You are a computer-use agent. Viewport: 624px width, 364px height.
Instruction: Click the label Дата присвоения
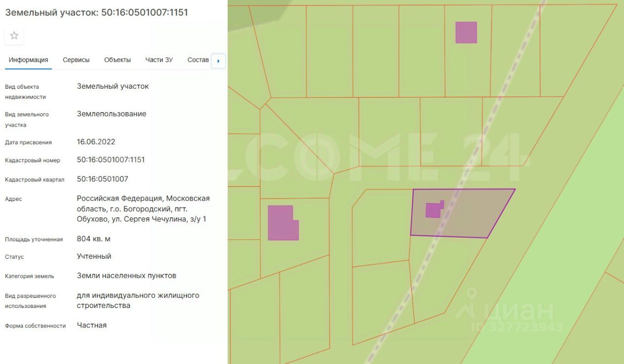[x=28, y=142]
